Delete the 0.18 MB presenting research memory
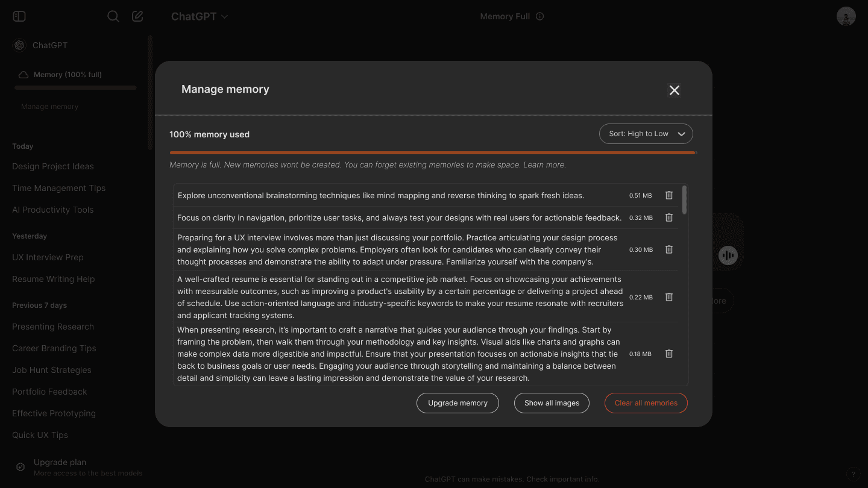Viewport: 868px width, 488px height. pyautogui.click(x=669, y=354)
